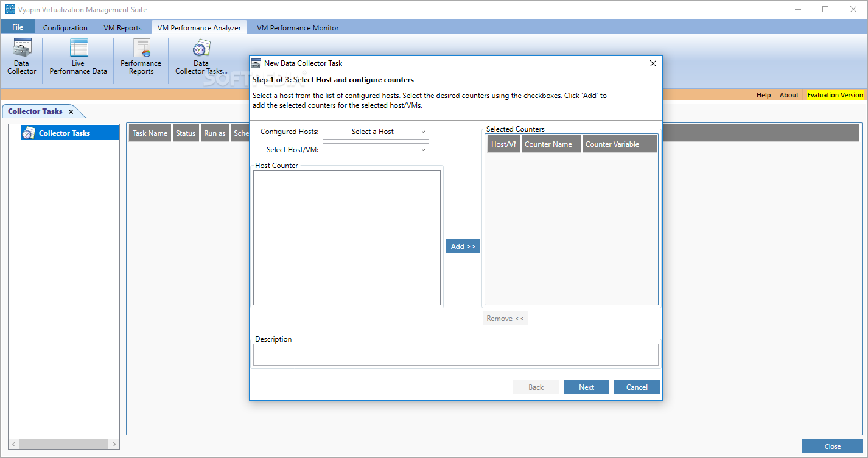Click the Run as column header
The height and width of the screenshot is (458, 868).
coord(215,133)
